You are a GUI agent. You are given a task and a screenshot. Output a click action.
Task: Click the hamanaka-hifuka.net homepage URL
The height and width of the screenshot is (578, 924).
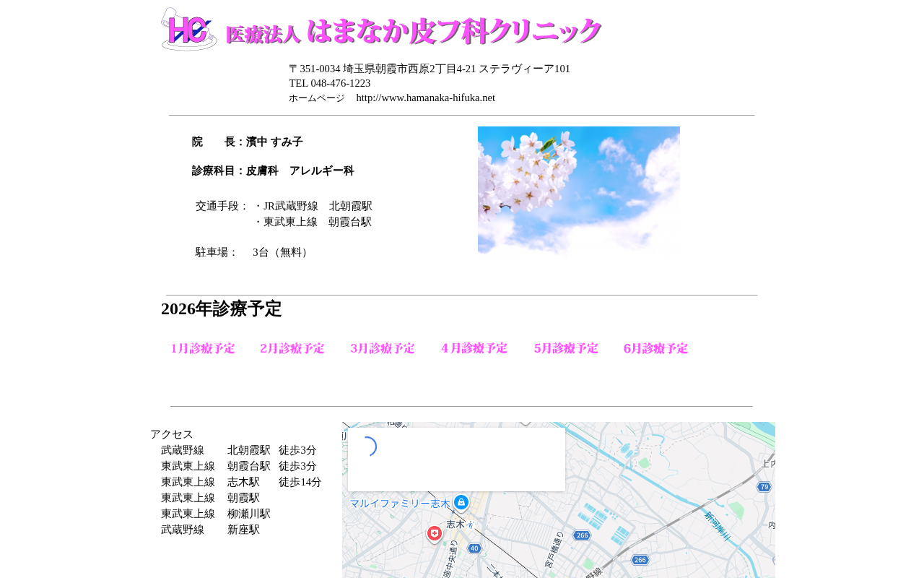point(425,98)
